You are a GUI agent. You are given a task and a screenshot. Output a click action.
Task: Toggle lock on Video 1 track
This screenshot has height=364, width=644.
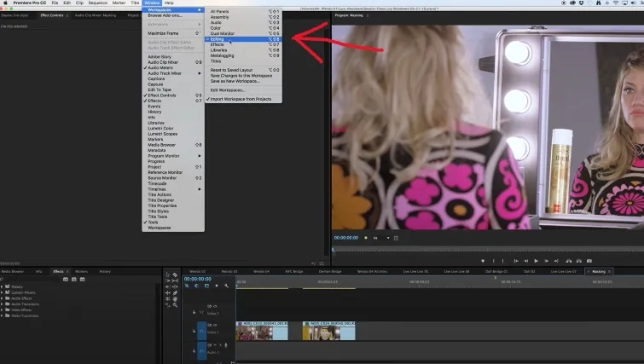click(194, 331)
